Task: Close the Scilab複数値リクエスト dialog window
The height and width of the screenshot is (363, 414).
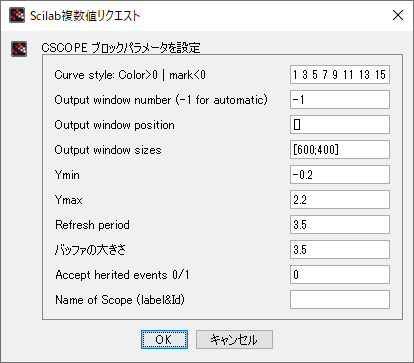Action: [x=398, y=15]
